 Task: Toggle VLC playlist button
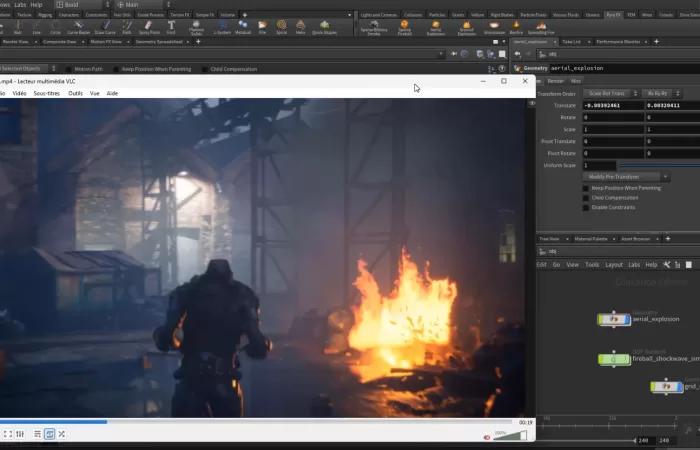point(38,434)
